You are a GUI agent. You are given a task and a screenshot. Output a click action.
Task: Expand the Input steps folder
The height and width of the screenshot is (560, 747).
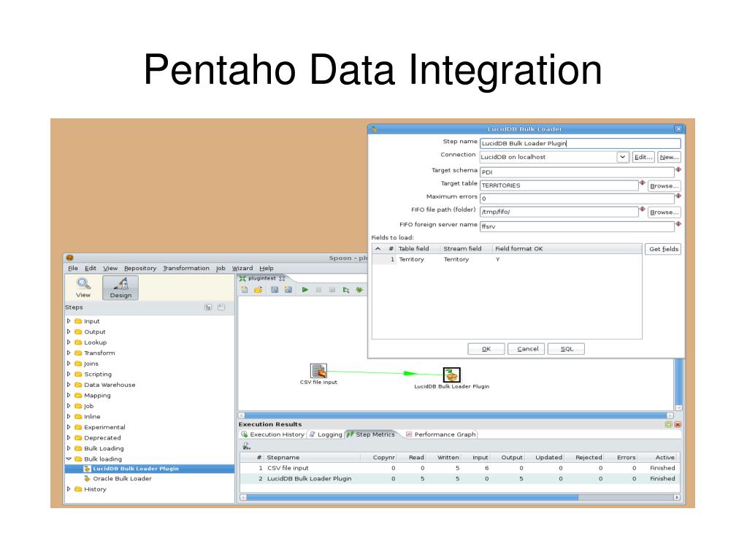(69, 321)
